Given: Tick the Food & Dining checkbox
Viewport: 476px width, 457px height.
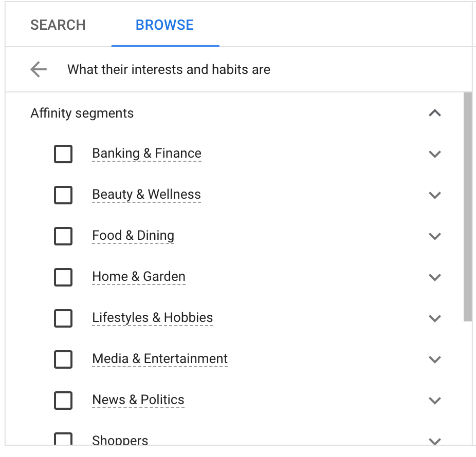Looking at the screenshot, I should coord(63,236).
